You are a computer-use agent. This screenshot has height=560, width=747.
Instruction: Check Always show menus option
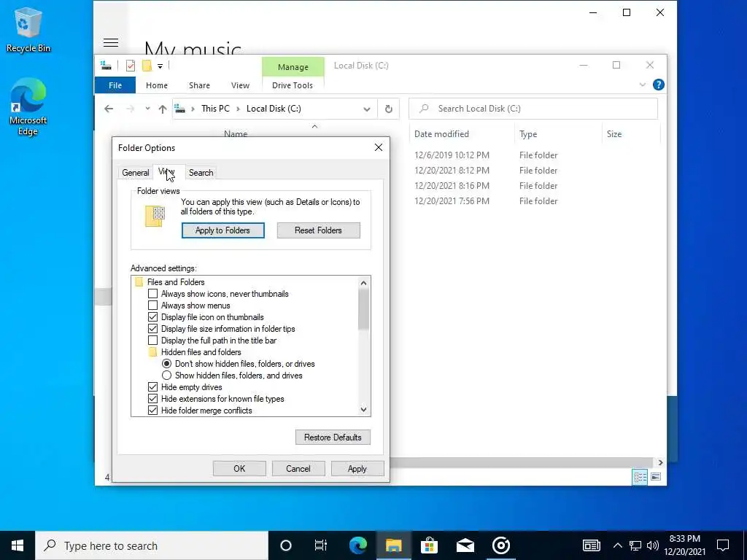(152, 306)
